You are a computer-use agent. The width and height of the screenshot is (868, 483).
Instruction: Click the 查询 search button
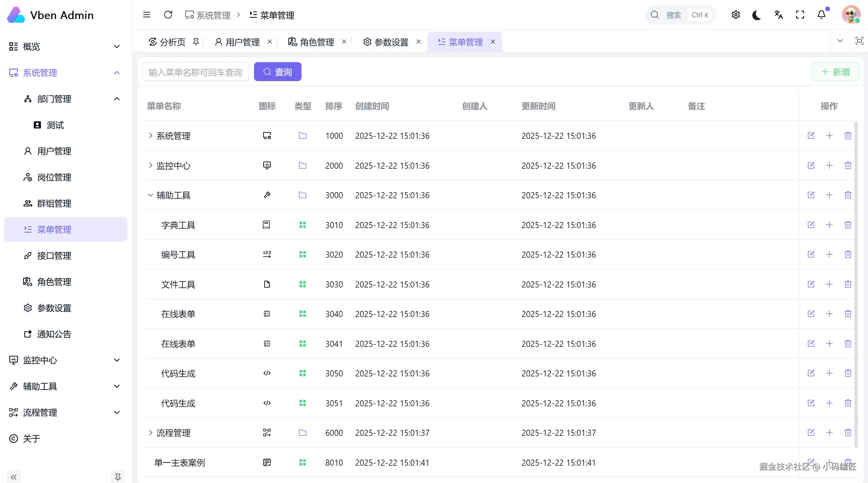[277, 72]
